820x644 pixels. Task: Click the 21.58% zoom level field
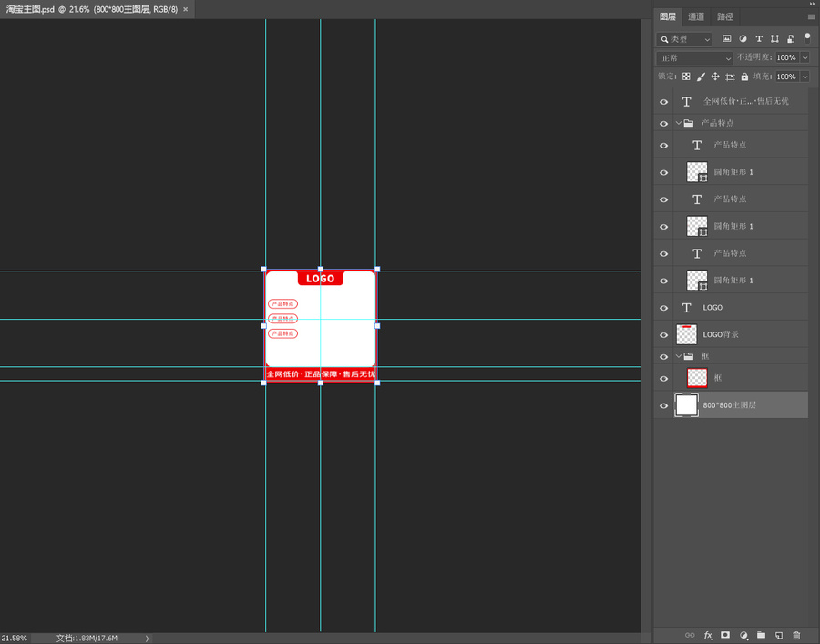point(14,639)
